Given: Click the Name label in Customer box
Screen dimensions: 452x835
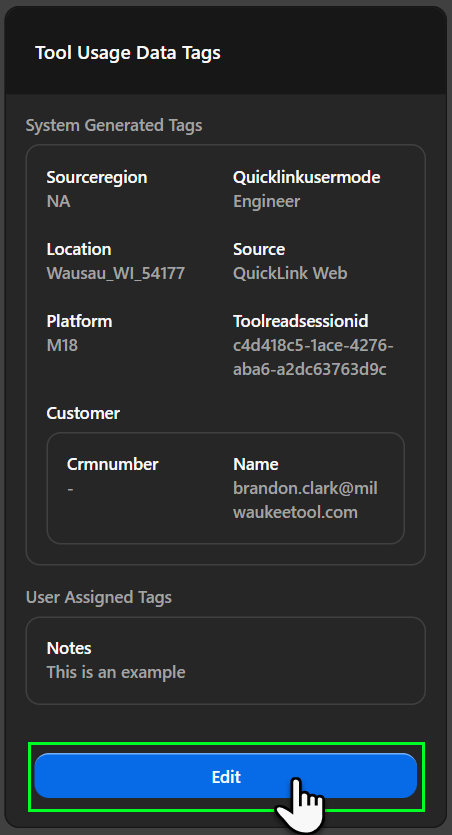Looking at the screenshot, I should pyautogui.click(x=256, y=464).
